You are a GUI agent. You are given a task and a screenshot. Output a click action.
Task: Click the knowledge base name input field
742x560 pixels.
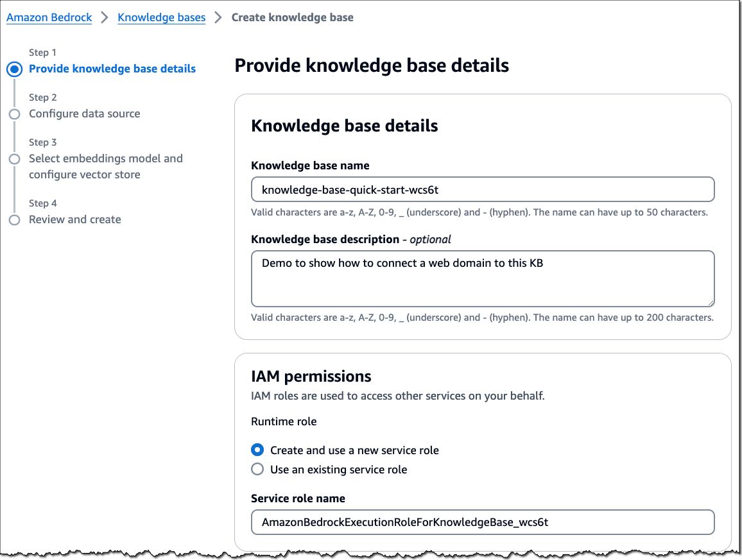tap(483, 189)
